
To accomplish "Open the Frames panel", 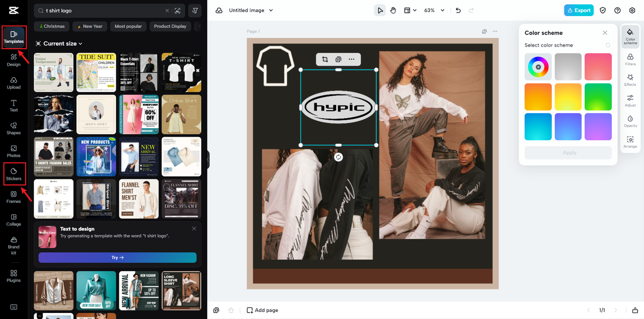I will [x=14, y=197].
